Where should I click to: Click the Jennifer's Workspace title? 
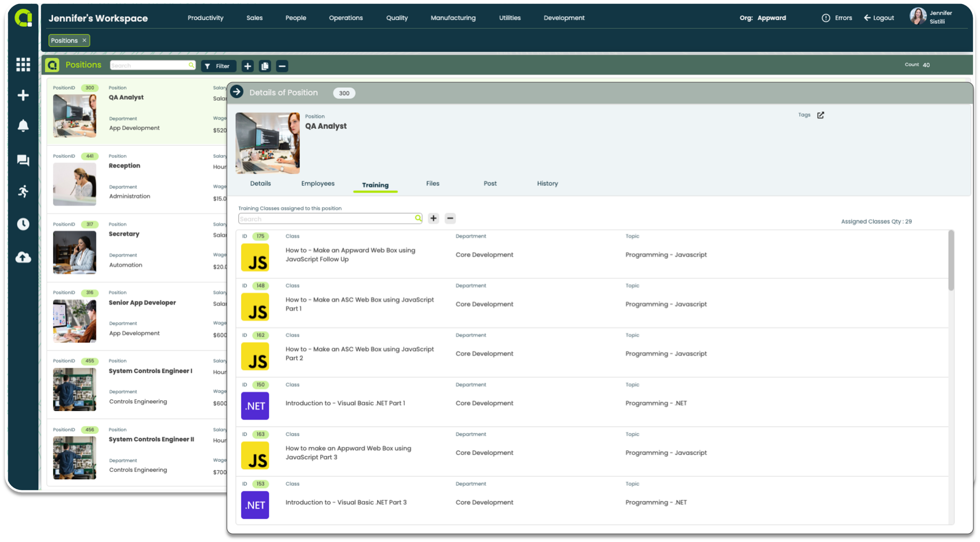pos(98,18)
